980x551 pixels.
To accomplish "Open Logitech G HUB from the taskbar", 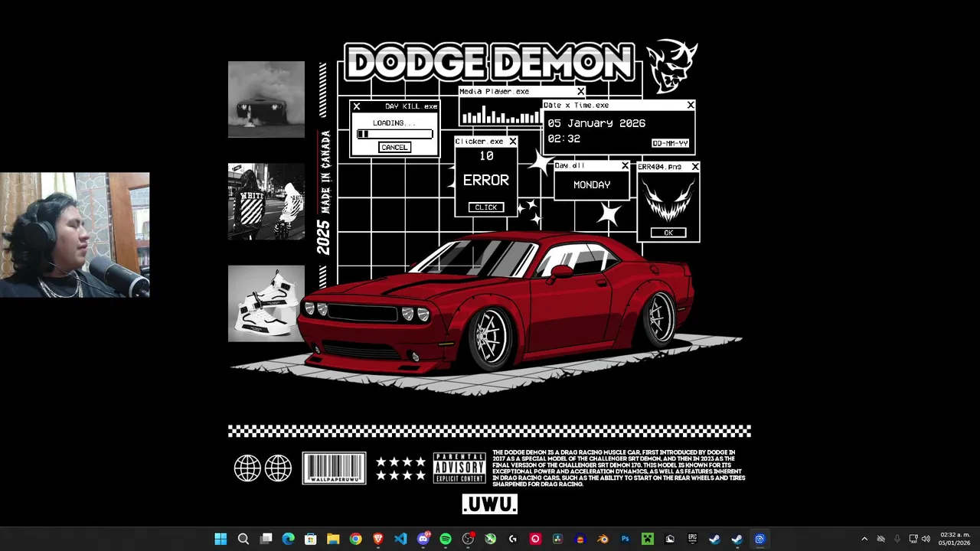I will (x=513, y=539).
